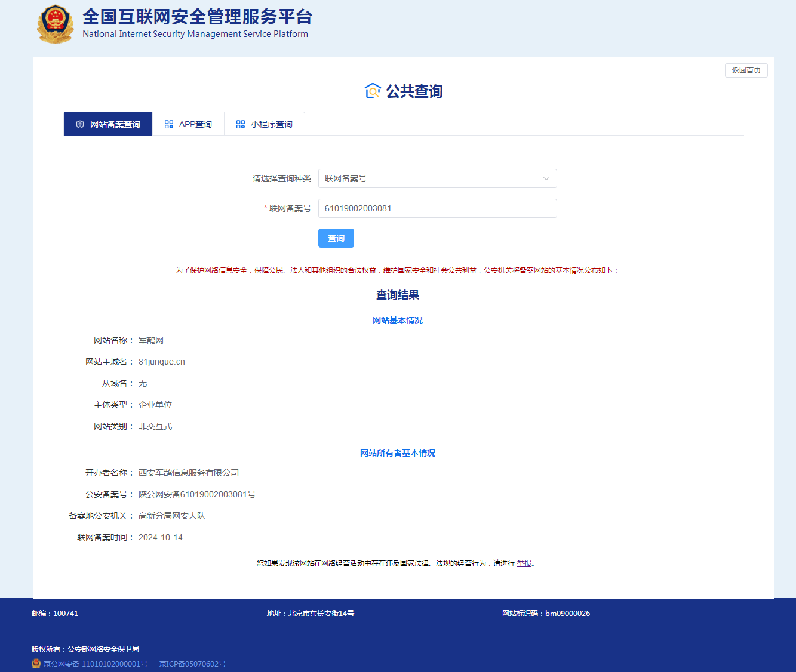Click the footer postal code 邮编：100741
Image resolution: width=796 pixels, height=672 pixels.
coord(55,614)
